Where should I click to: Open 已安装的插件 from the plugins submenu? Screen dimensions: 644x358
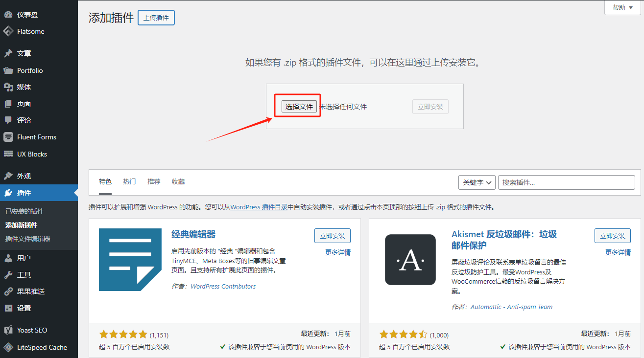pos(24,212)
